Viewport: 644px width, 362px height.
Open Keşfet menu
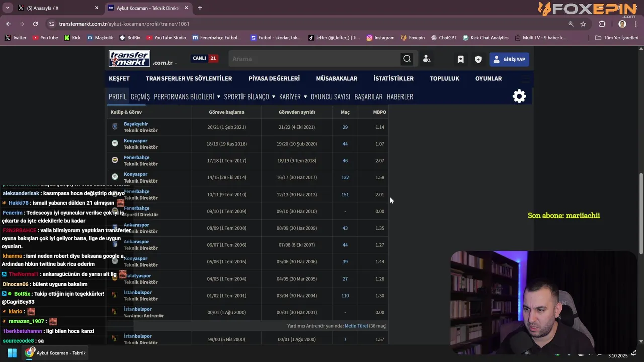(x=119, y=78)
